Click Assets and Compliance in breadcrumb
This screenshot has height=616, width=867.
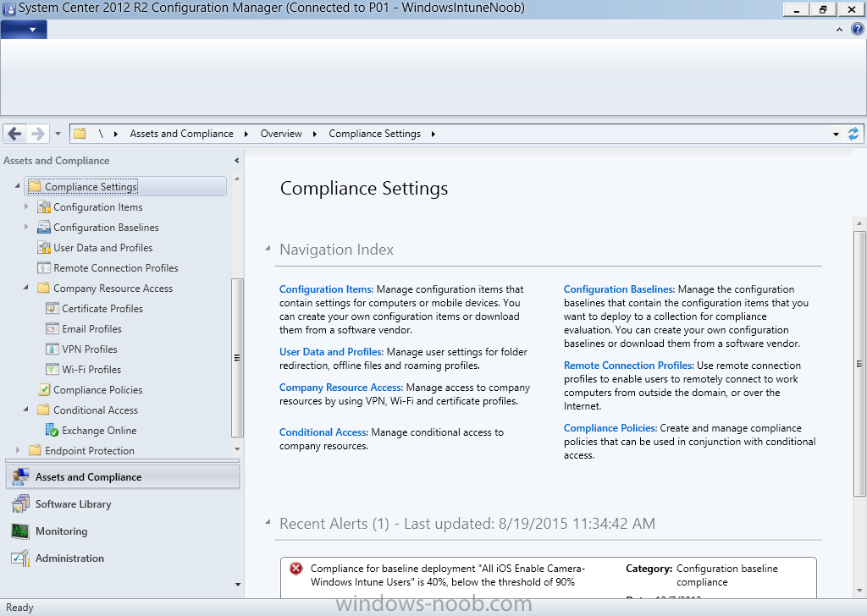pos(181,134)
